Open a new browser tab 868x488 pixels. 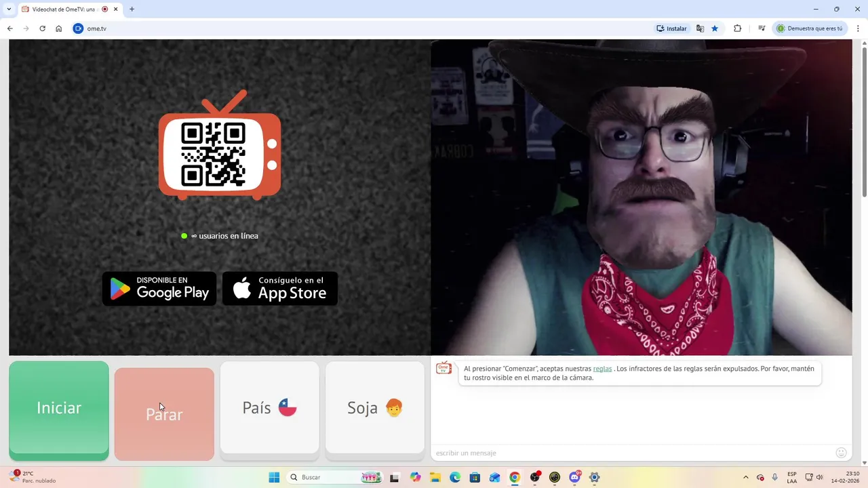[132, 9]
